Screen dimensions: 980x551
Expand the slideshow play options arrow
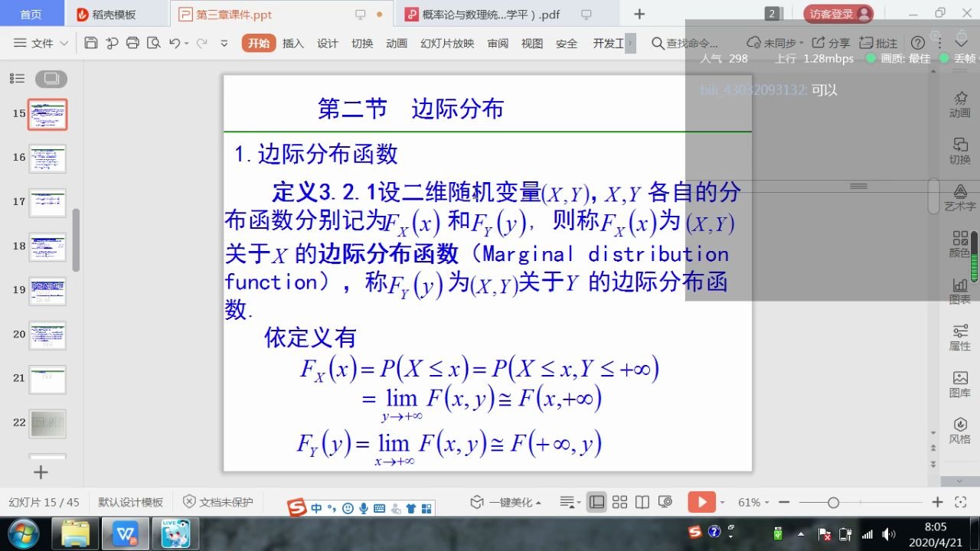(722, 503)
